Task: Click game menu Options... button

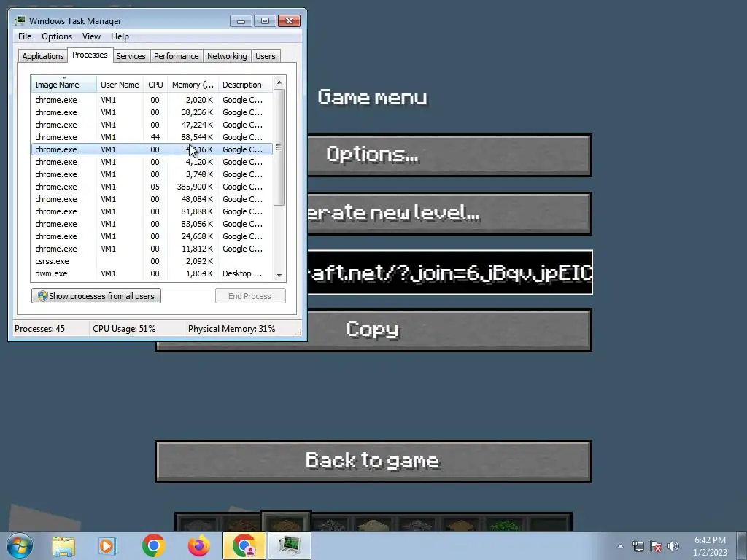Action: [449, 155]
